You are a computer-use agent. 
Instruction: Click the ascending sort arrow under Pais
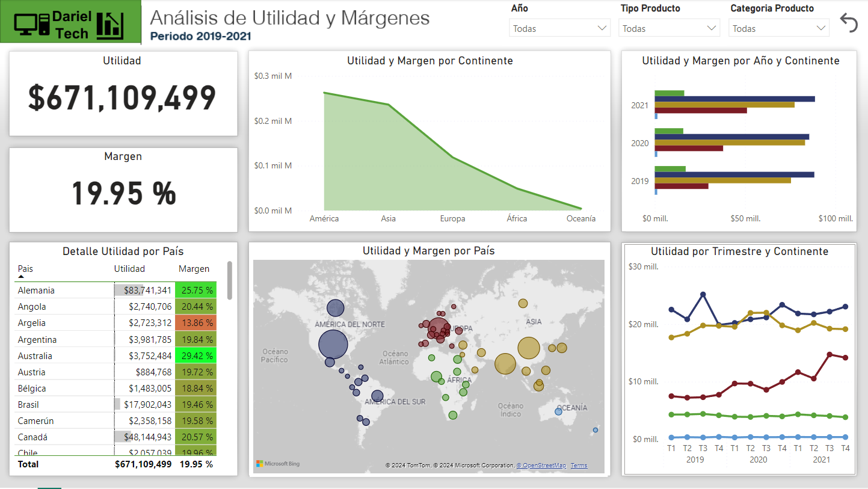(21, 277)
